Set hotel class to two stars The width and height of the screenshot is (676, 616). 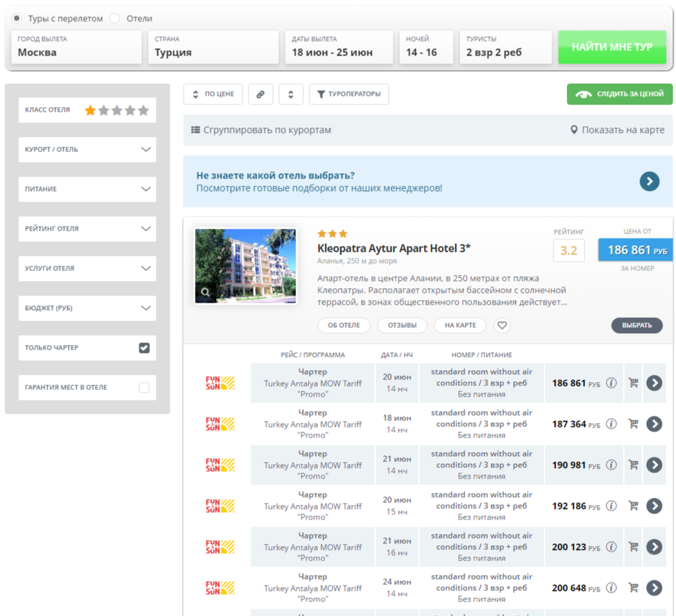104,110
